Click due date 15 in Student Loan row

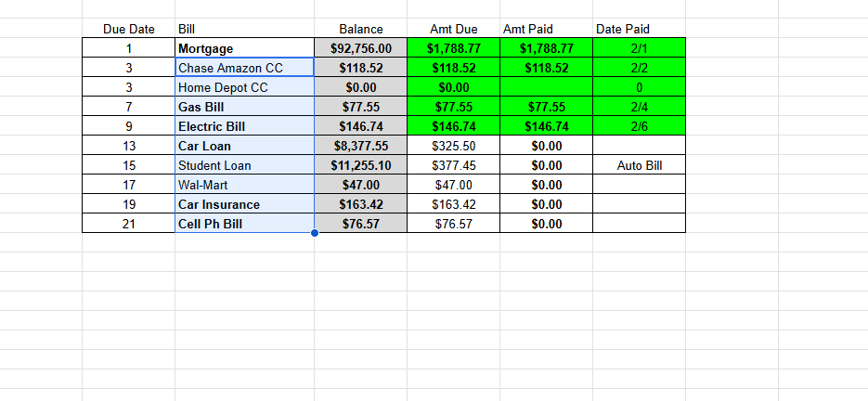click(129, 165)
